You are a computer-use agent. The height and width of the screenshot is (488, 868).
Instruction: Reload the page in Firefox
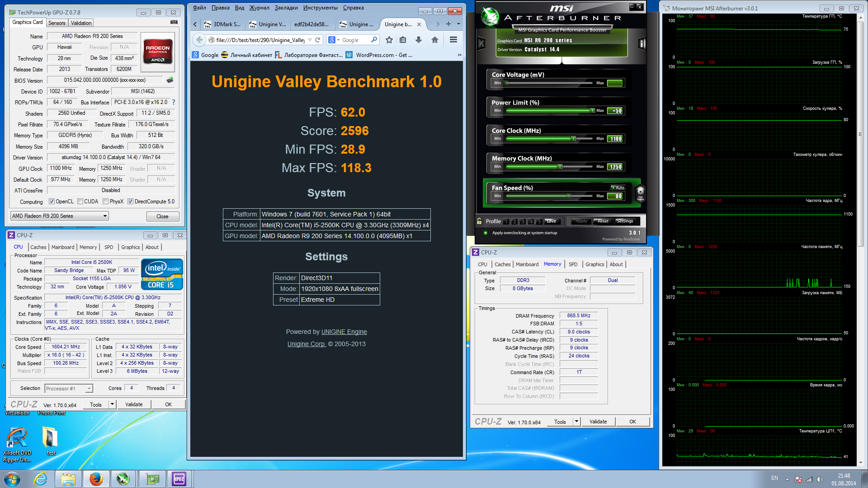318,40
